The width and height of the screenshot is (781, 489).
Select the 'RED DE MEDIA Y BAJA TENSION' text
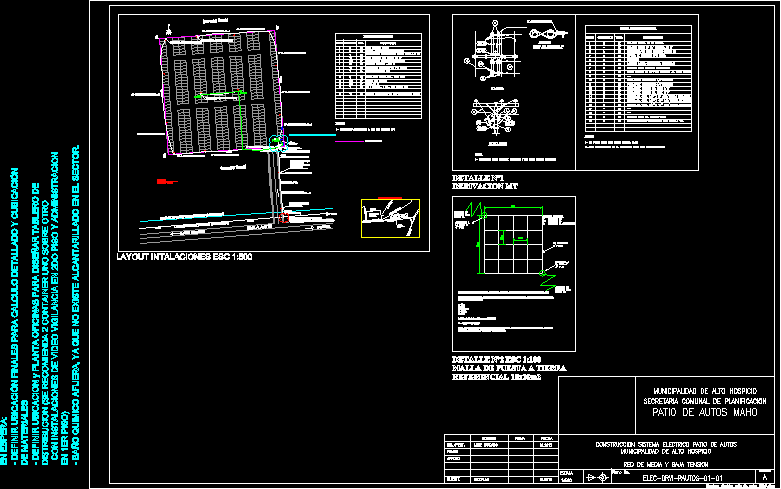pyautogui.click(x=665, y=465)
